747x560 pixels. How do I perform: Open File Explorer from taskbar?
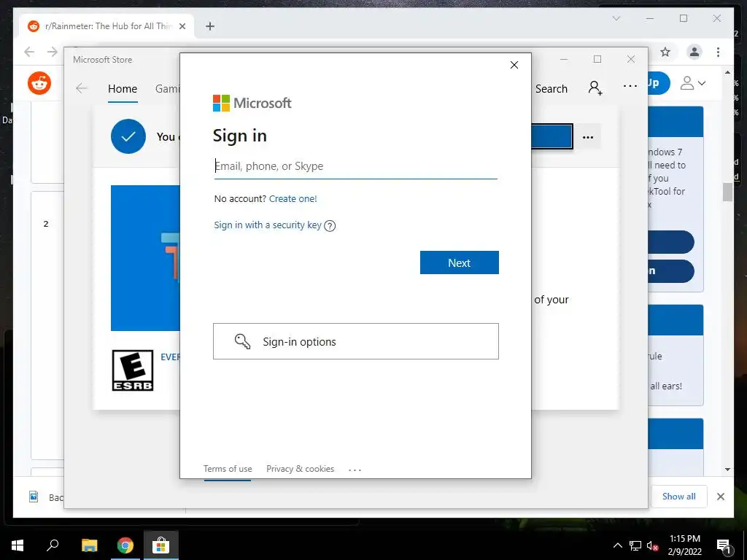pos(89,545)
